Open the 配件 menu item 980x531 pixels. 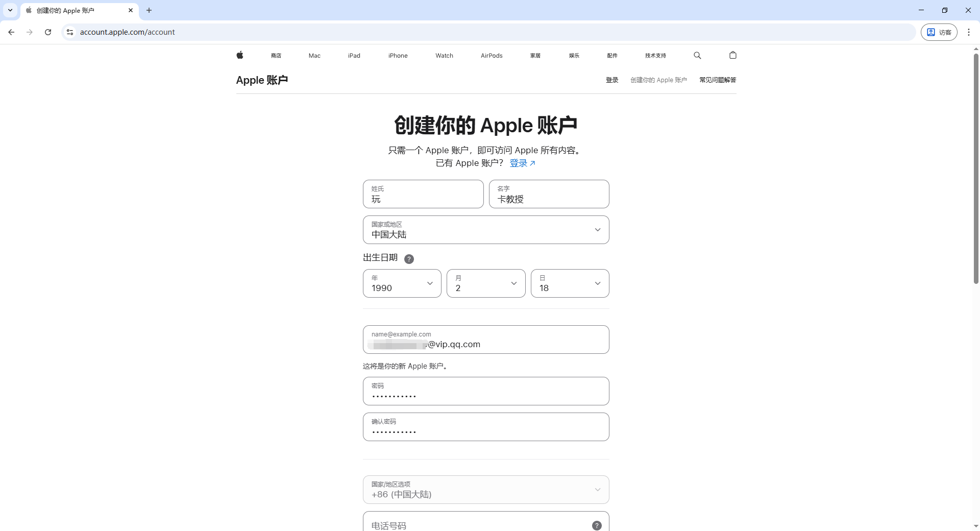tap(612, 56)
